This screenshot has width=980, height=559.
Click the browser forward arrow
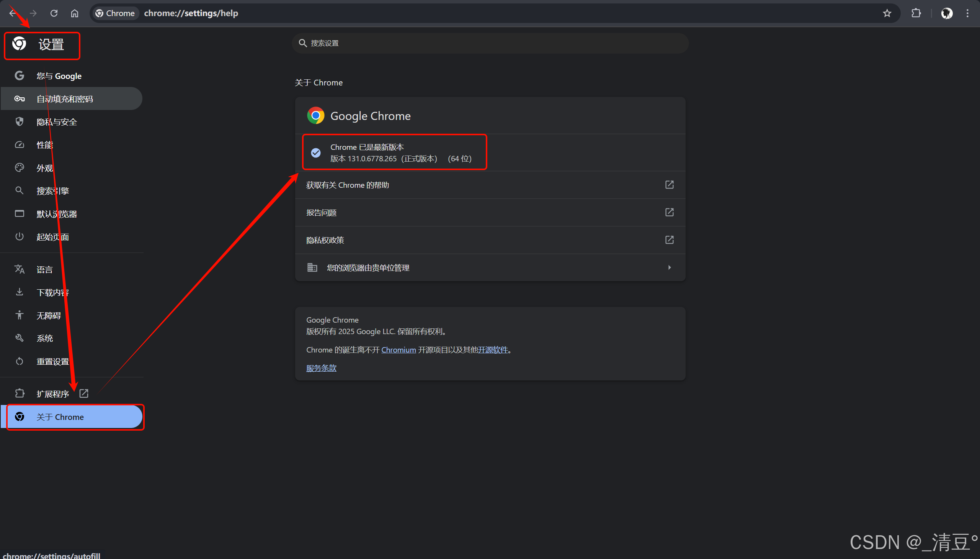pos(33,13)
